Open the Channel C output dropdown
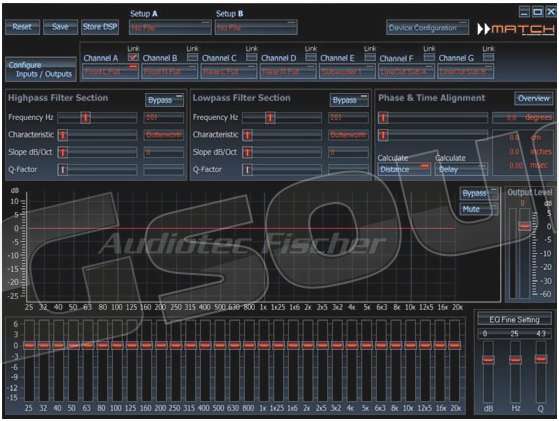The height and width of the screenshot is (421, 559). 229,71
